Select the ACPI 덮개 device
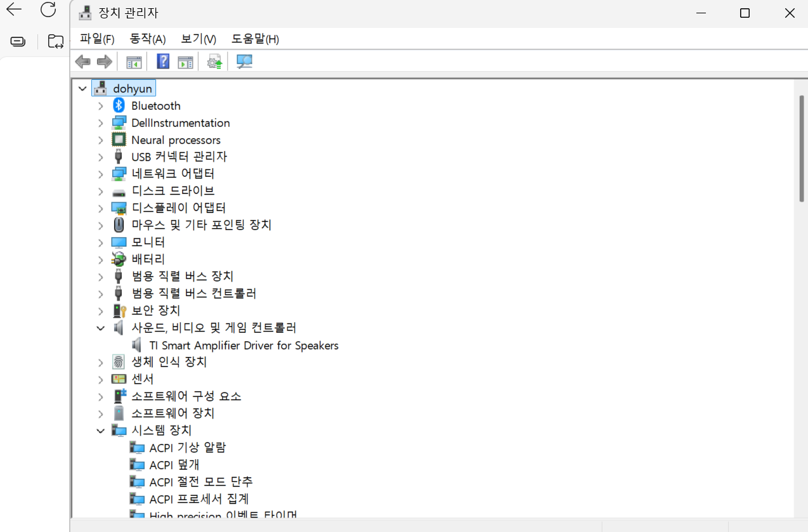Viewport: 808px width, 532px height. pyautogui.click(x=174, y=465)
